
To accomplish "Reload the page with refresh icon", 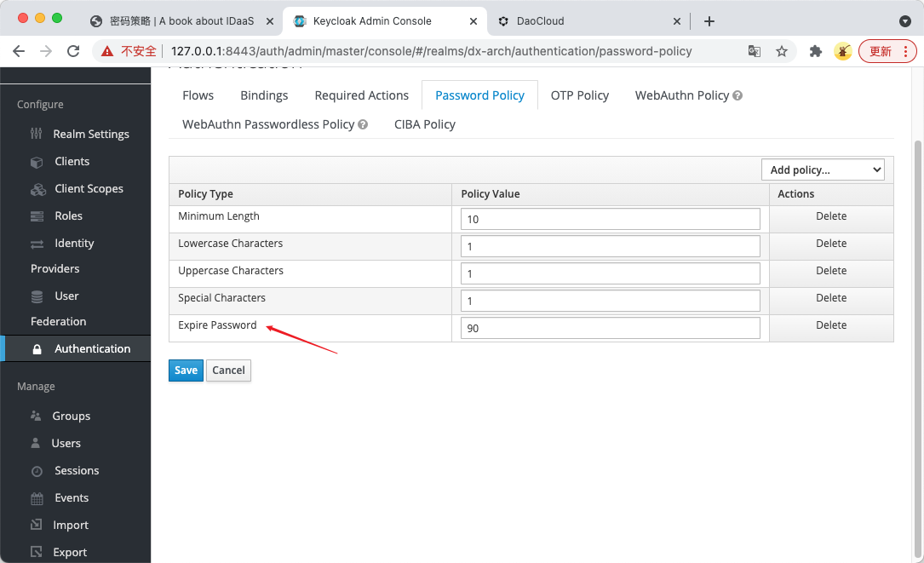I will pos(73,51).
